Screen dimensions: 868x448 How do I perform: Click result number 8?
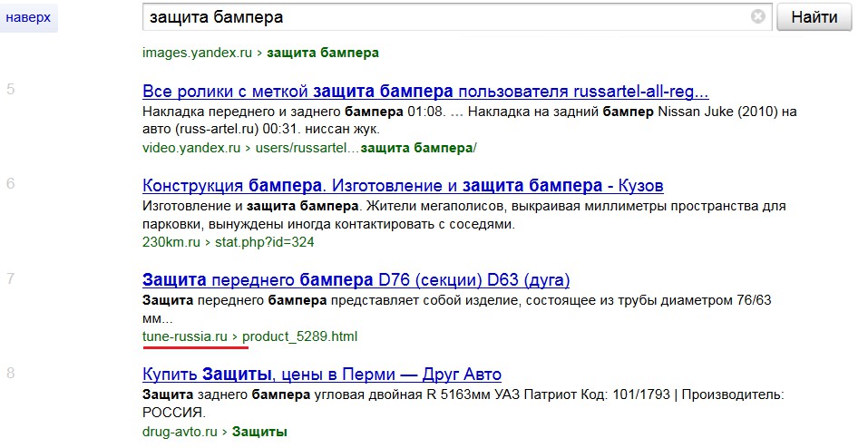pos(11,373)
